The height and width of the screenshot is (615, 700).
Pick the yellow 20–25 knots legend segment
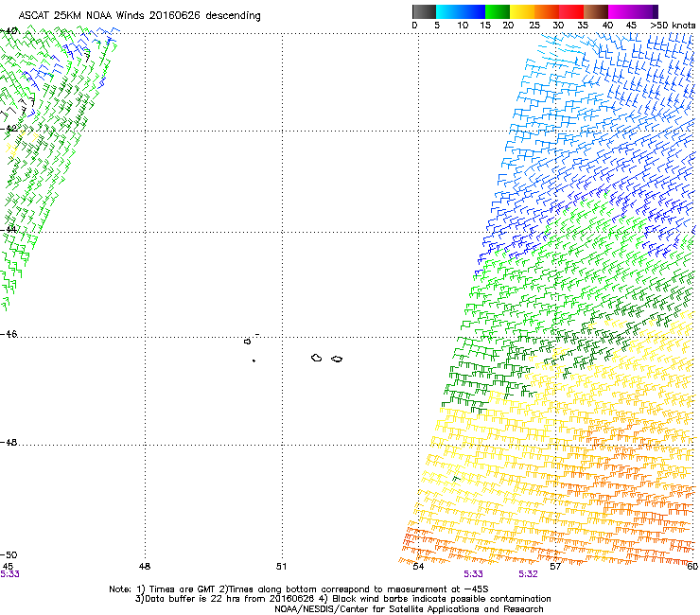(522, 11)
